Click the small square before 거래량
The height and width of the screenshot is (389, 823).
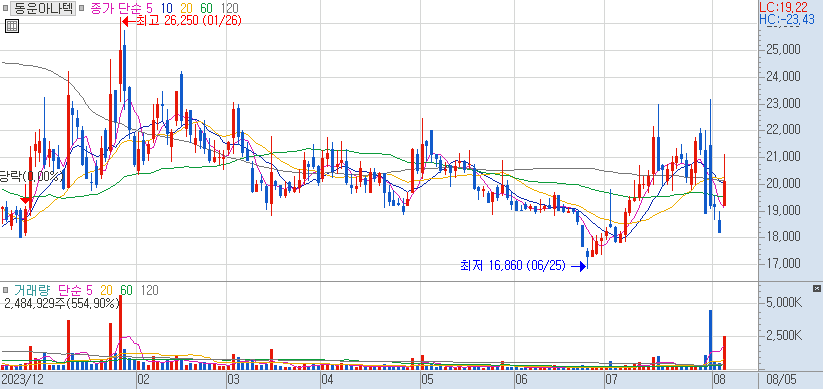pos(6,290)
